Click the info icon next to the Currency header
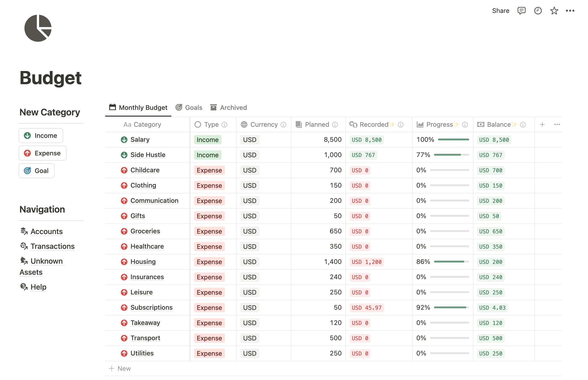The width and height of the screenshot is (588, 380). point(283,125)
